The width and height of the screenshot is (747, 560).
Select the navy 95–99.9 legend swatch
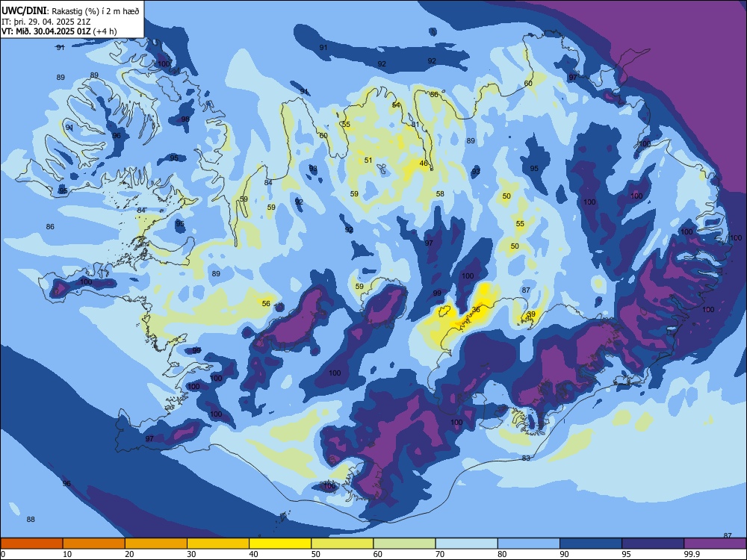coord(653,544)
